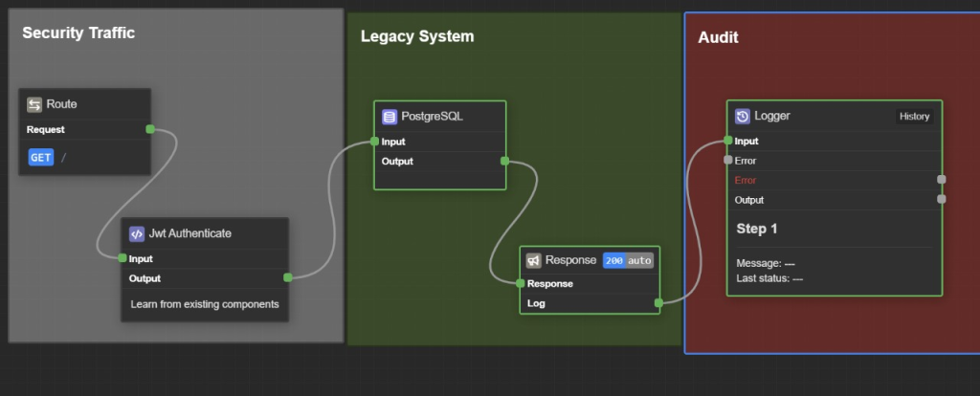Click the Jwt Authenticate Input port
The height and width of the screenshot is (396, 980).
(x=122, y=258)
